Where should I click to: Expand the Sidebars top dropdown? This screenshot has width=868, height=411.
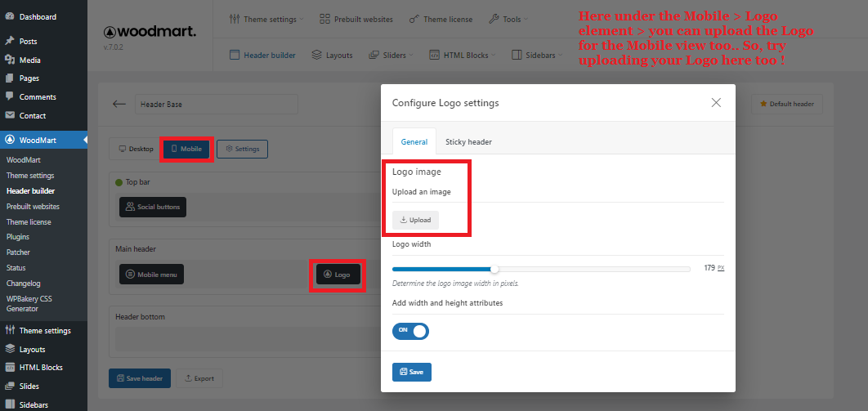[537, 55]
